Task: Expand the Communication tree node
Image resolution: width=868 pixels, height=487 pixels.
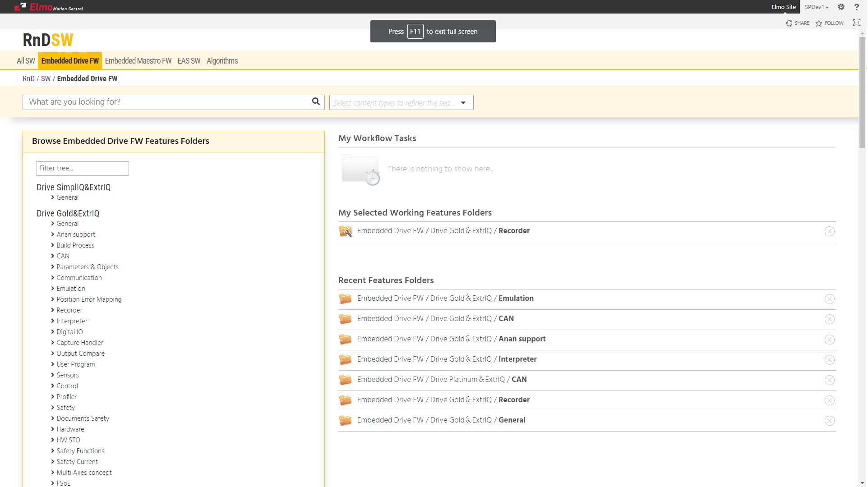Action: point(52,278)
